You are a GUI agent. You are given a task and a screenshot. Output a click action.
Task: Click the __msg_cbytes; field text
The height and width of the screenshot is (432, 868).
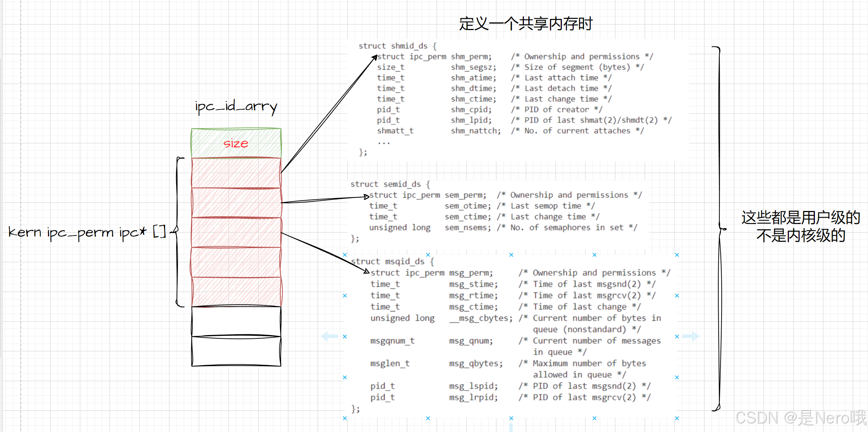(481, 318)
